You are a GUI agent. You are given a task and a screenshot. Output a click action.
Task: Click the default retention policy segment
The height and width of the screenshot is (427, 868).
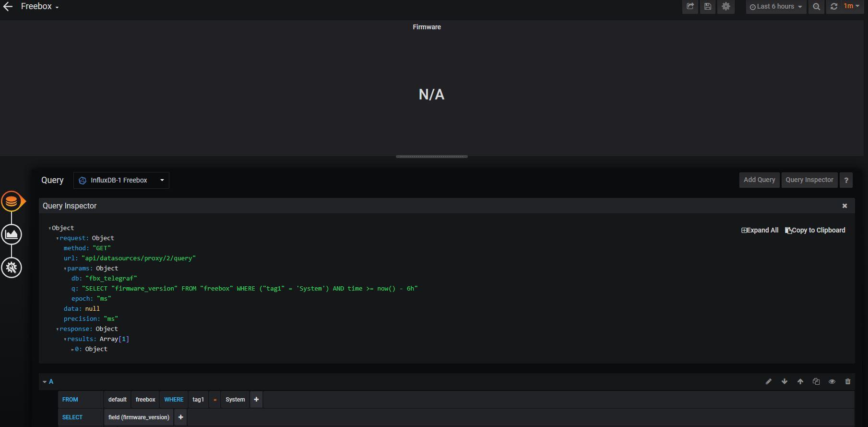(118, 400)
